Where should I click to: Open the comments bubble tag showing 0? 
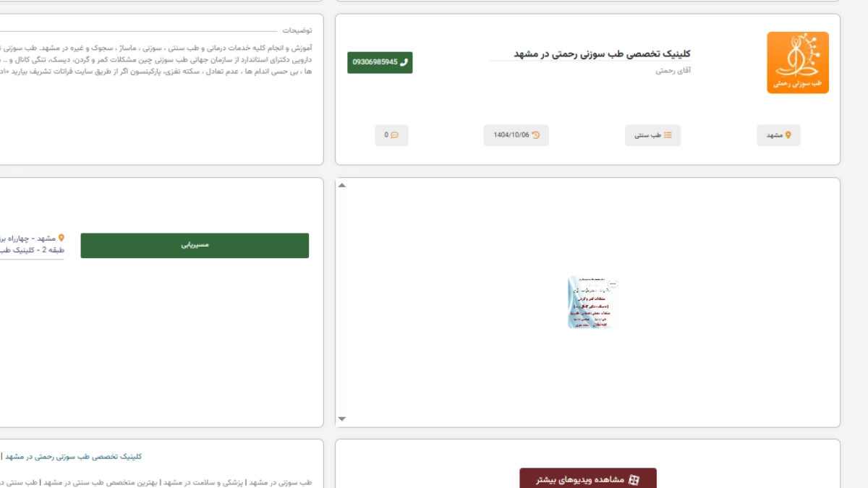(391, 135)
